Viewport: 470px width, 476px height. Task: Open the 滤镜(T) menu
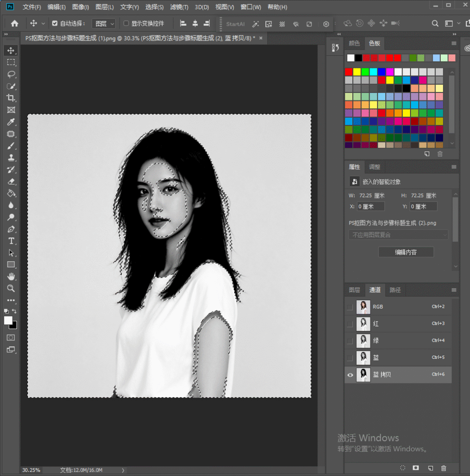tap(179, 7)
